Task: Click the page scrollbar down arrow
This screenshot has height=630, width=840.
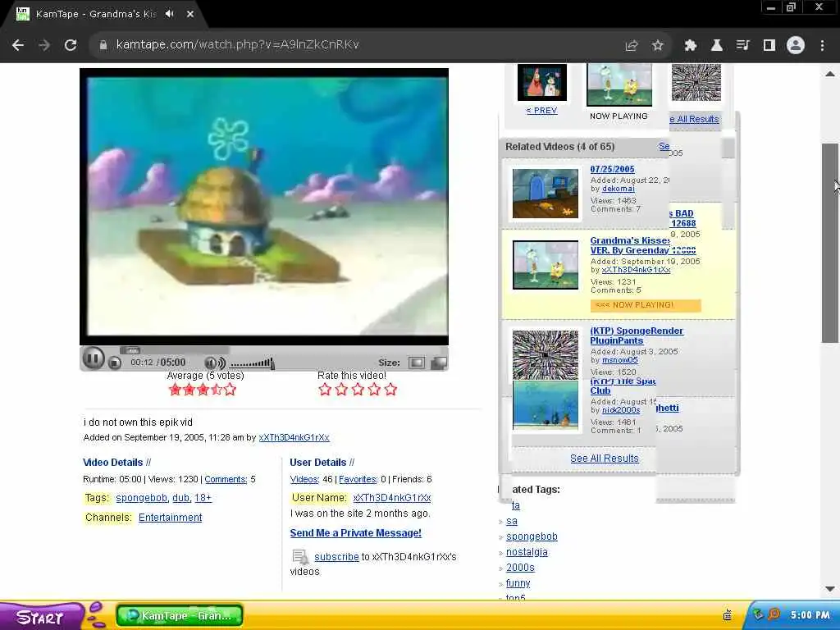Action: 830,589
